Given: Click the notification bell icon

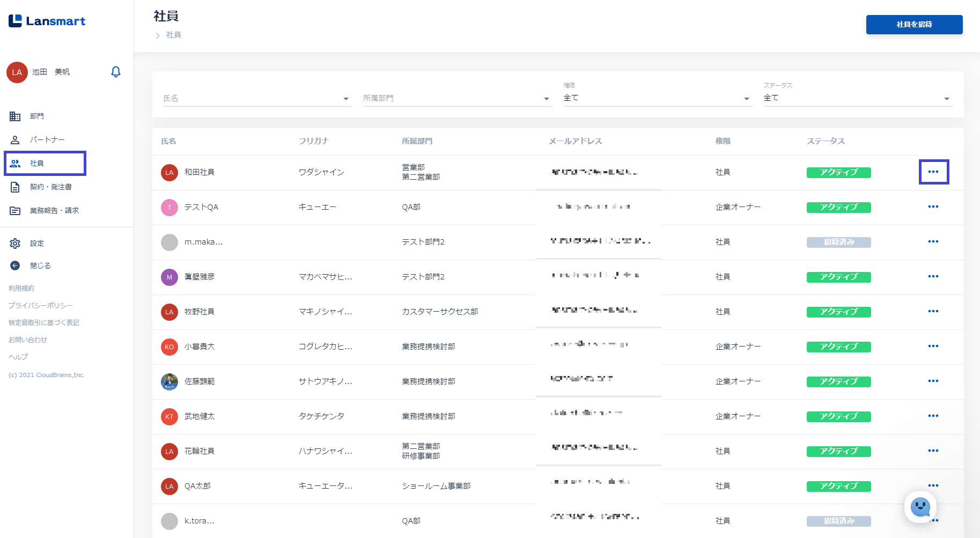Looking at the screenshot, I should pyautogui.click(x=115, y=72).
